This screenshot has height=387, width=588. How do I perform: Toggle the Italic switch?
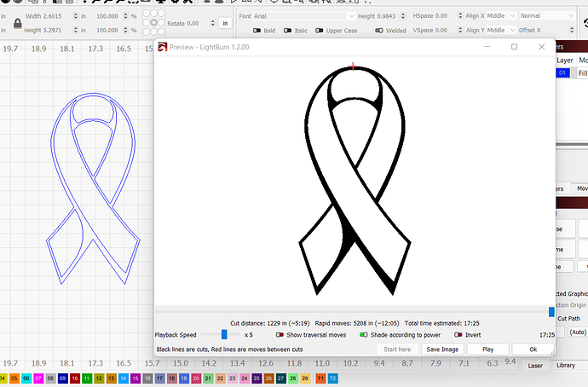point(288,31)
